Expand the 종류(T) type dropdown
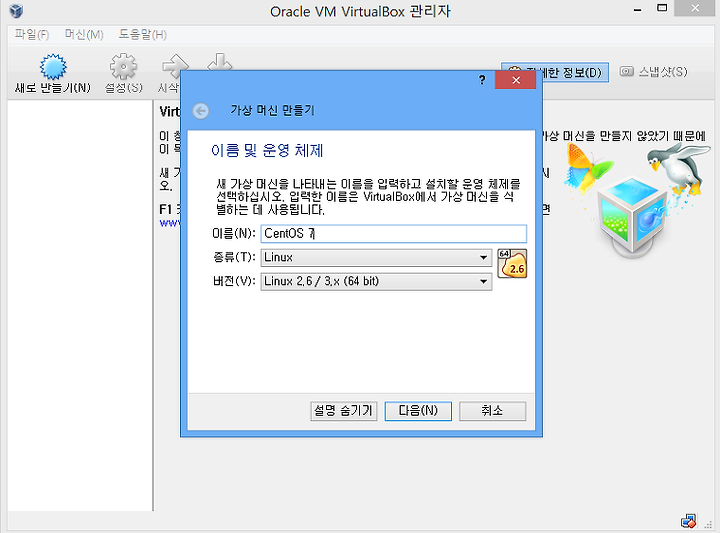The image size is (720, 533). click(x=376, y=258)
